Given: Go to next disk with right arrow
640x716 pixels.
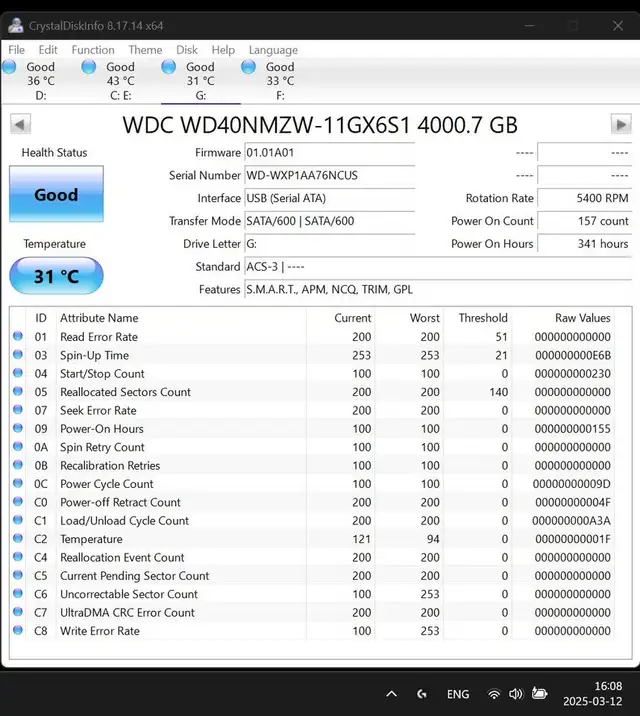Looking at the screenshot, I should pos(621,124).
